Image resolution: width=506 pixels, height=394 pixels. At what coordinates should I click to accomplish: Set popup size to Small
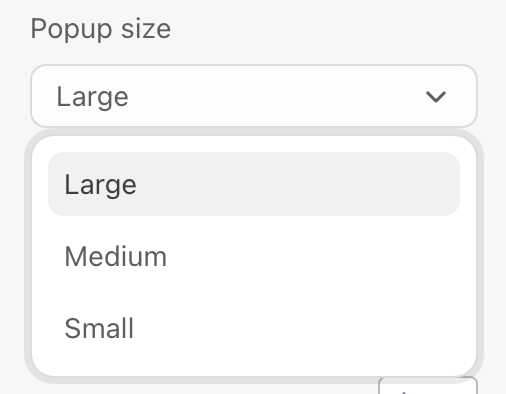(254, 328)
